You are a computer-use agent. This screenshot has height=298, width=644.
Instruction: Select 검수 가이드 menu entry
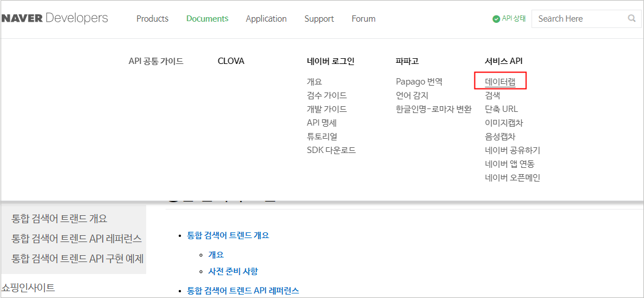327,96
